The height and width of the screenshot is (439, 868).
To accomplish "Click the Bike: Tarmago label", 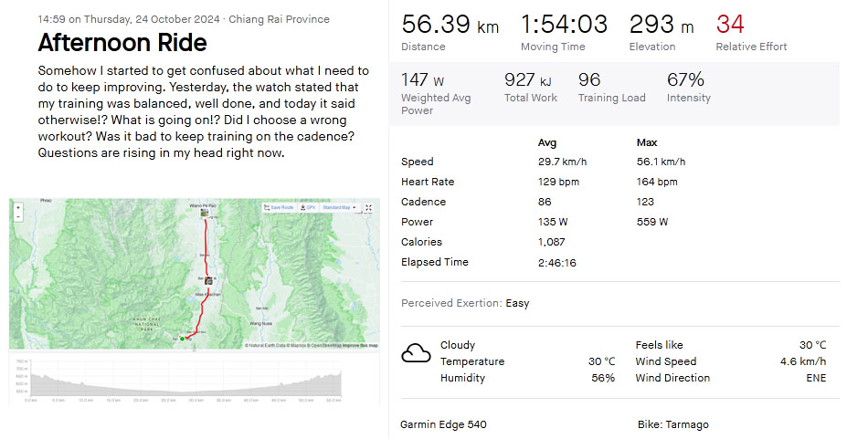I will click(672, 424).
